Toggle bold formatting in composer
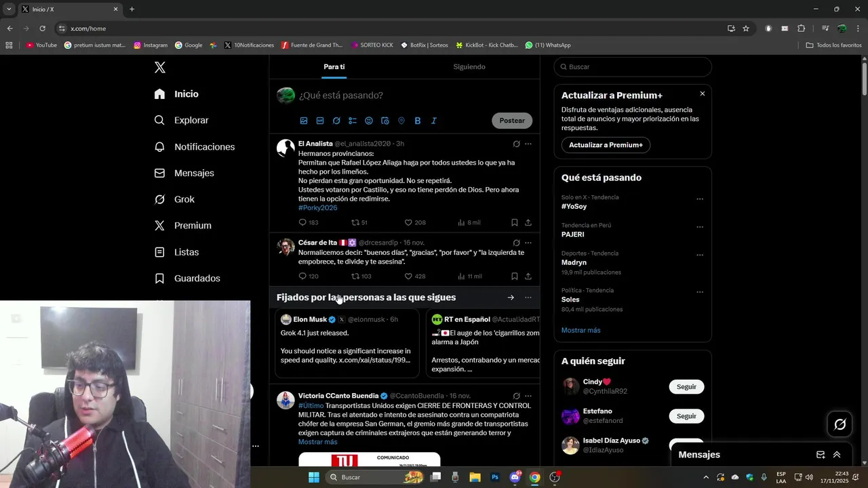This screenshot has width=868, height=488. pyautogui.click(x=418, y=121)
